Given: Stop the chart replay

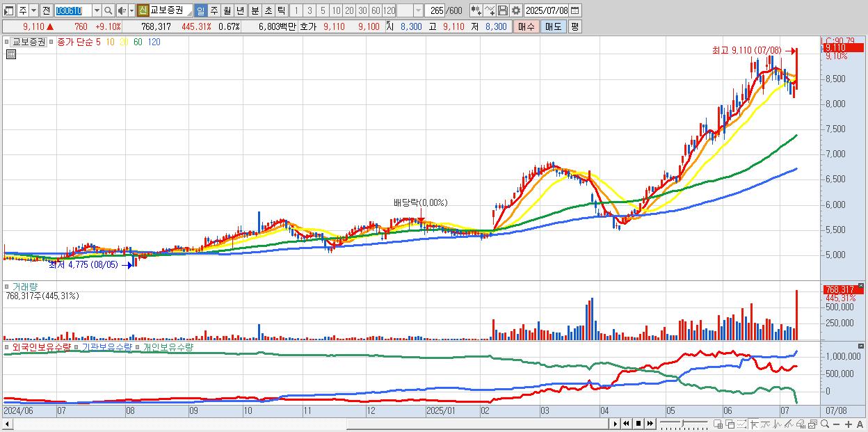Looking at the screenshot, I should coord(638,424).
